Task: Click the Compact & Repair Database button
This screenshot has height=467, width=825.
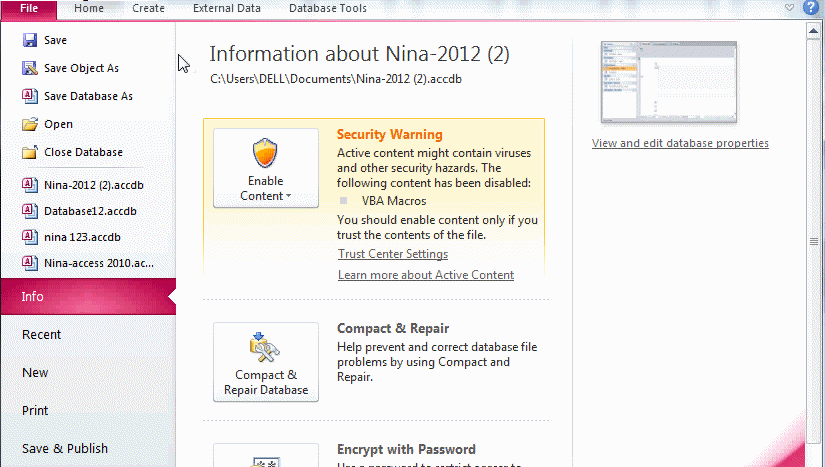Action: 265,362
